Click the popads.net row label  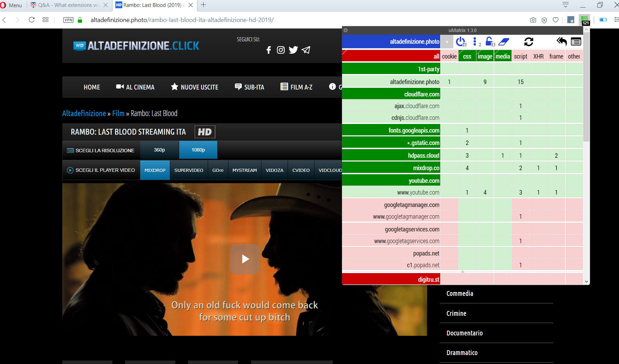pyautogui.click(x=391, y=253)
